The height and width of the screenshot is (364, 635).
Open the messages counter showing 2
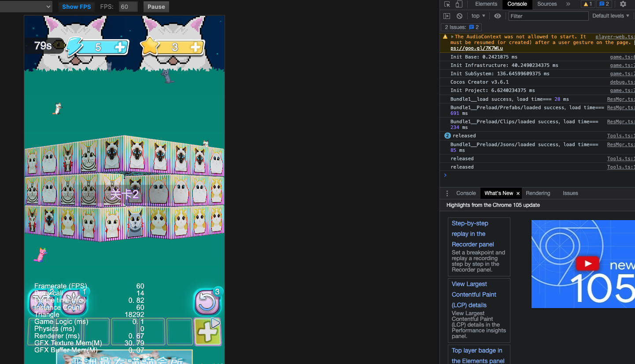tap(604, 4)
